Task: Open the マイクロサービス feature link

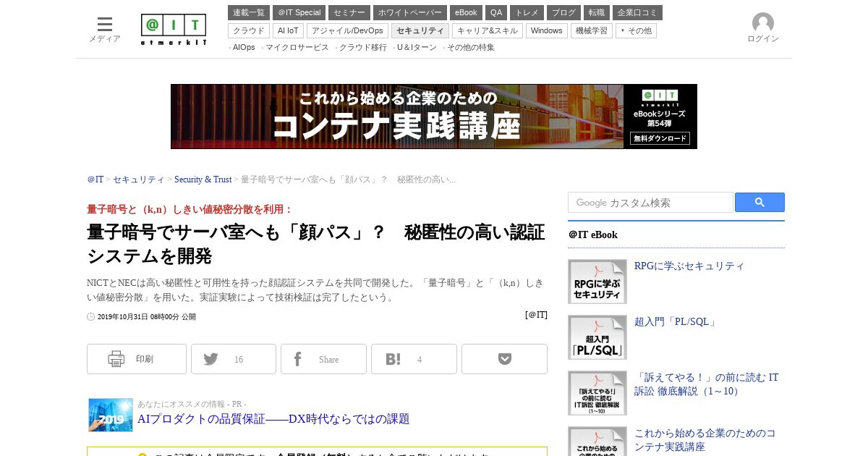Action: 297,47
